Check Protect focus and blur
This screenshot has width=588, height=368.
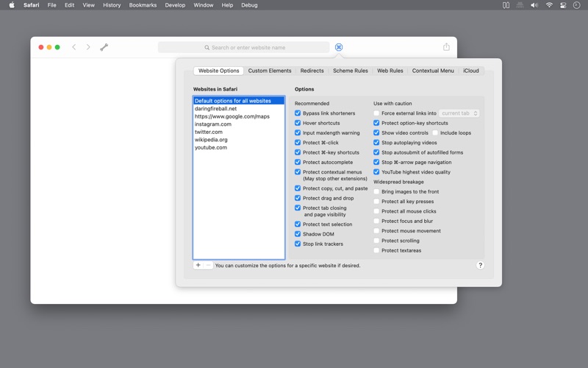tap(376, 221)
